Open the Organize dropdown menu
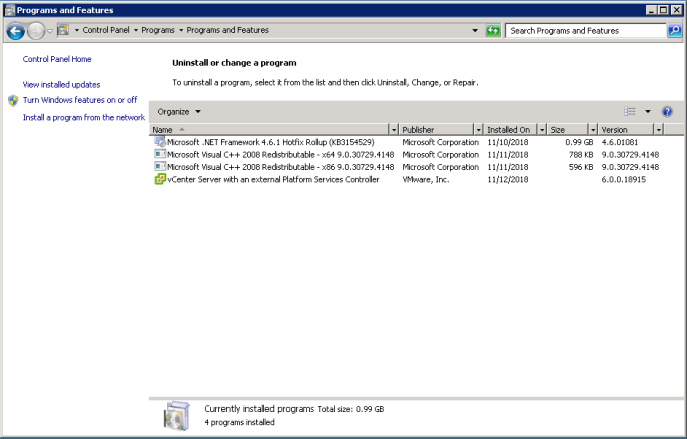Image resolution: width=687 pixels, height=439 pixels. pyautogui.click(x=179, y=112)
